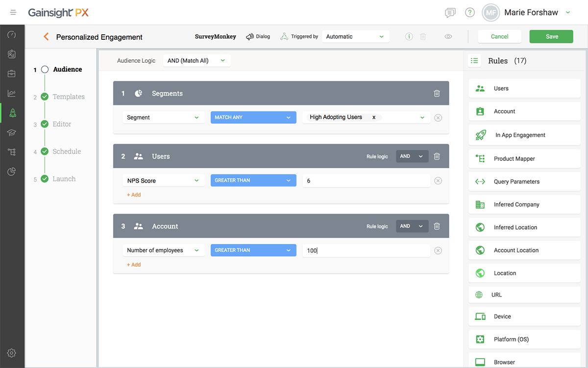Click the chat messages icon in header
Viewport: 588px width, 368px height.
450,13
